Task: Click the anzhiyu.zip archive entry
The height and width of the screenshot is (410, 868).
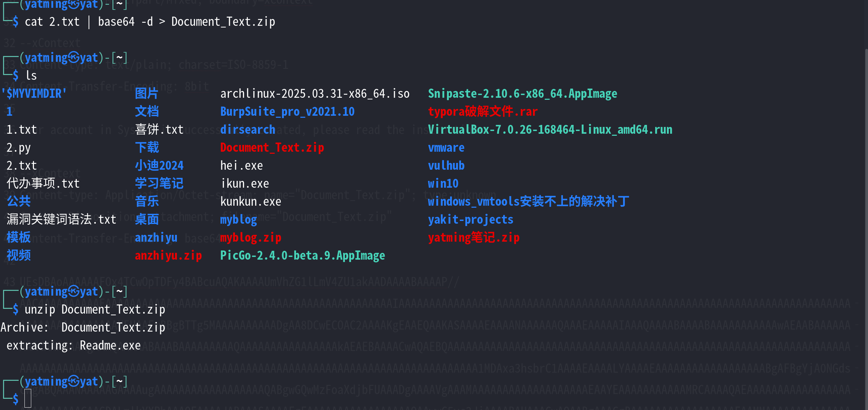Action: [168, 256]
